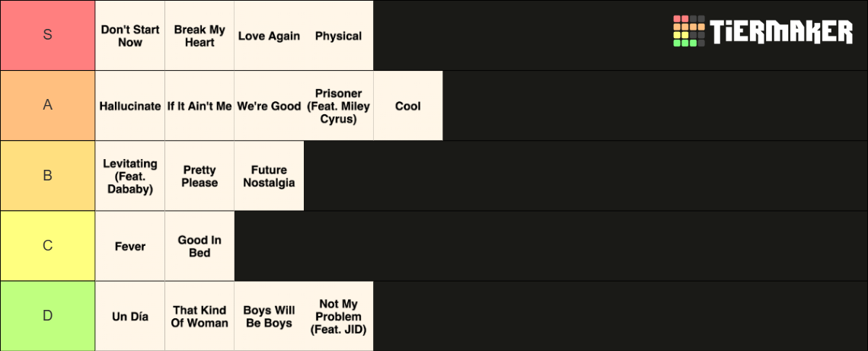Select the Good In Bed tile
Image resolution: width=868 pixels, height=351 pixels.
(199, 247)
